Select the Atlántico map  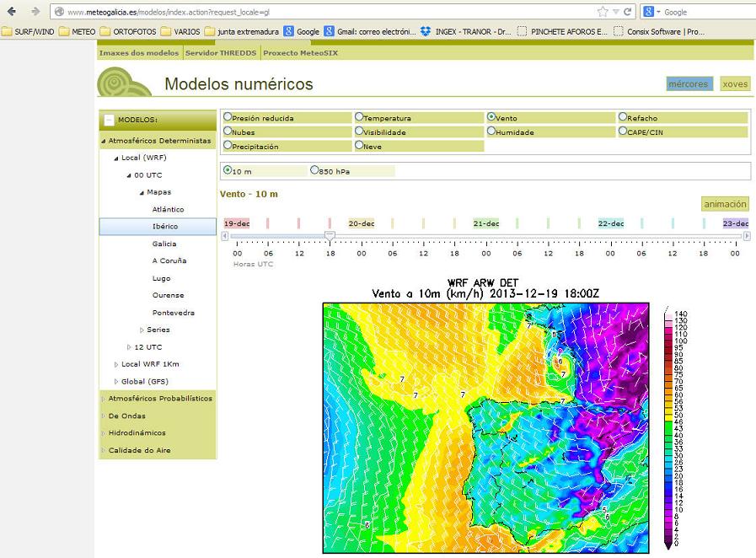[169, 209]
